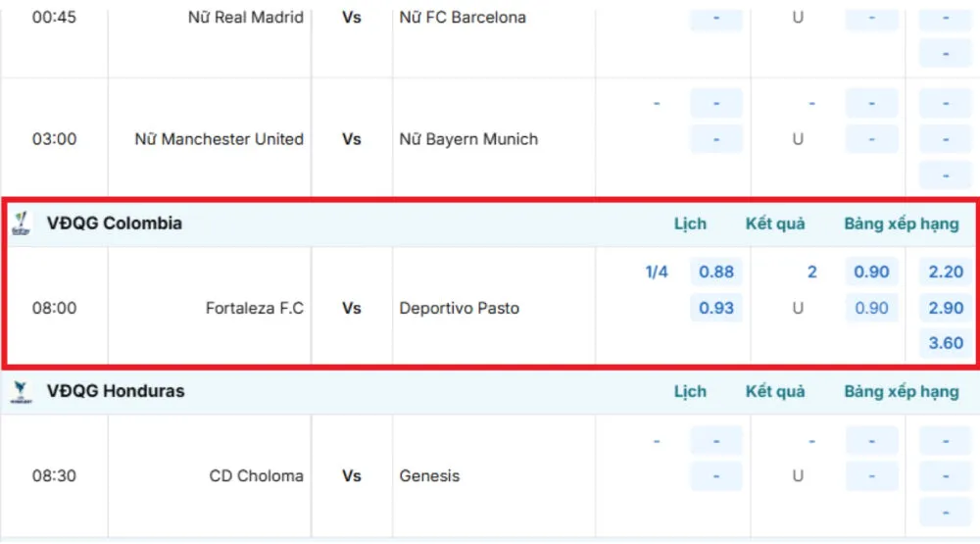Choose the 2.20 odds button
This screenshot has height=544, width=980.
tap(946, 272)
